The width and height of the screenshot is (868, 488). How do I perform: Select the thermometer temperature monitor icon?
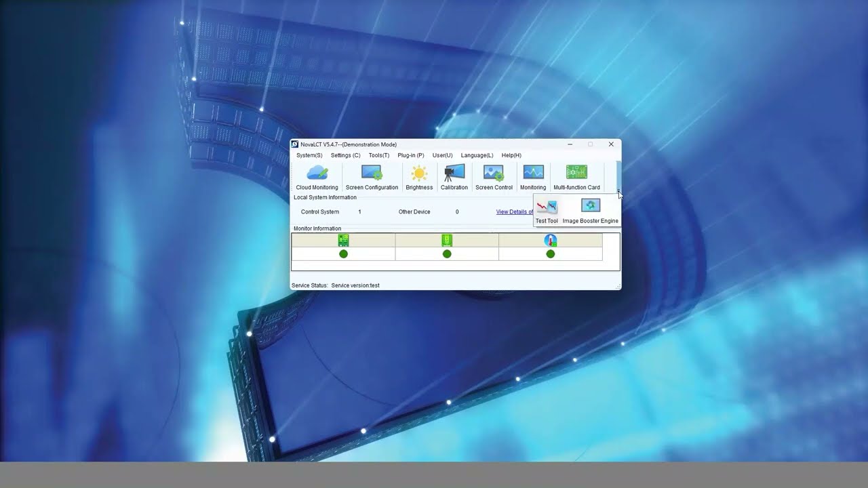tap(550, 240)
